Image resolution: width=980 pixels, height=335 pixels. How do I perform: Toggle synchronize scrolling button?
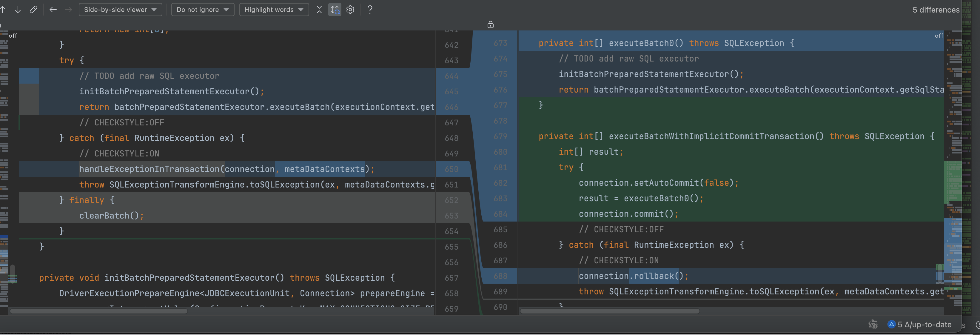coord(335,10)
